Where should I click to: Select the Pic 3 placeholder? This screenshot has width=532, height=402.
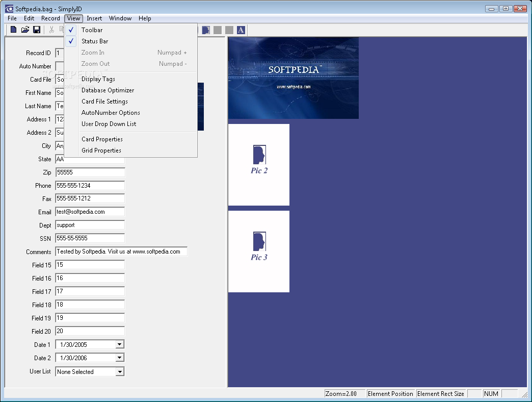(259, 252)
